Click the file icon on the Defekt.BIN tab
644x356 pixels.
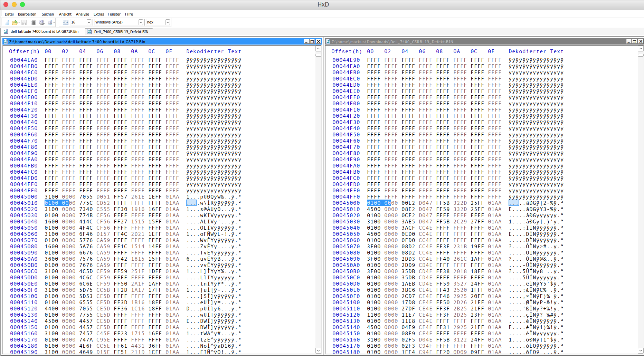[89, 32]
